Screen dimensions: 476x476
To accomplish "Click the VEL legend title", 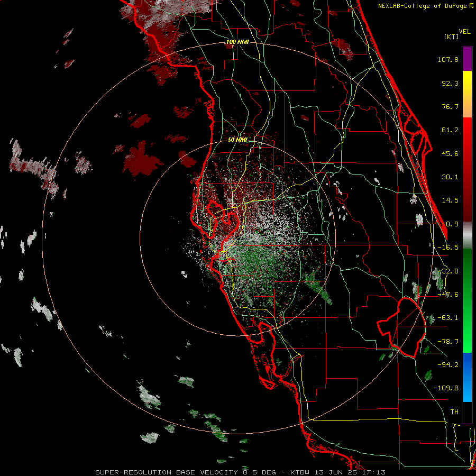I will click(x=464, y=32).
